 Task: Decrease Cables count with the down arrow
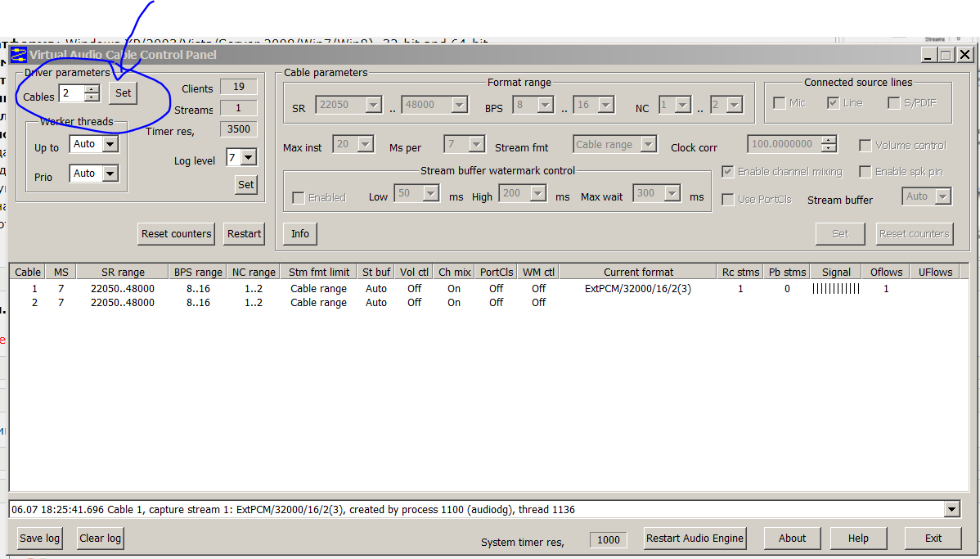tap(92, 97)
